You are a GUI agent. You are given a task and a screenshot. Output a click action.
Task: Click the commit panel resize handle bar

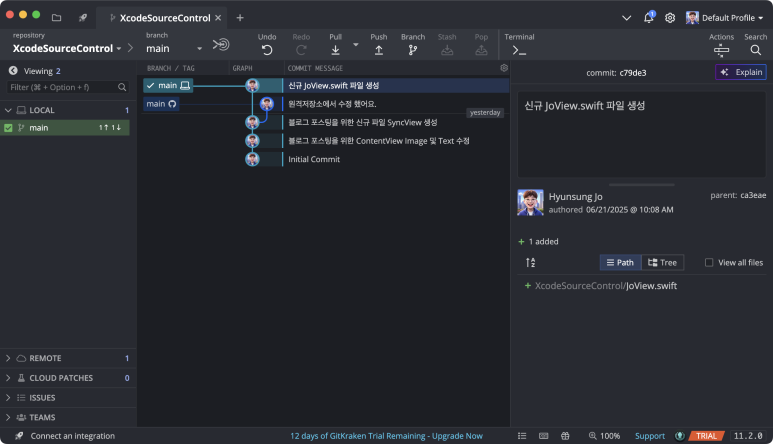(x=641, y=185)
